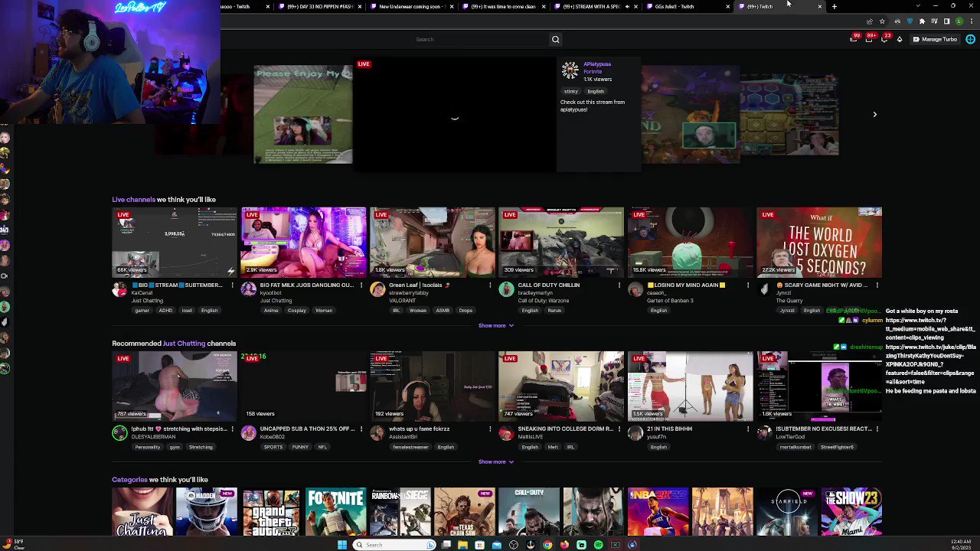Open the Fortnite category cover
The image size is (980, 551).
click(x=335, y=511)
